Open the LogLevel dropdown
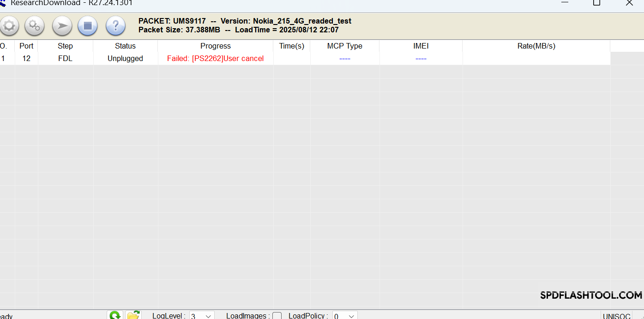This screenshot has width=644, height=319. pos(202,316)
